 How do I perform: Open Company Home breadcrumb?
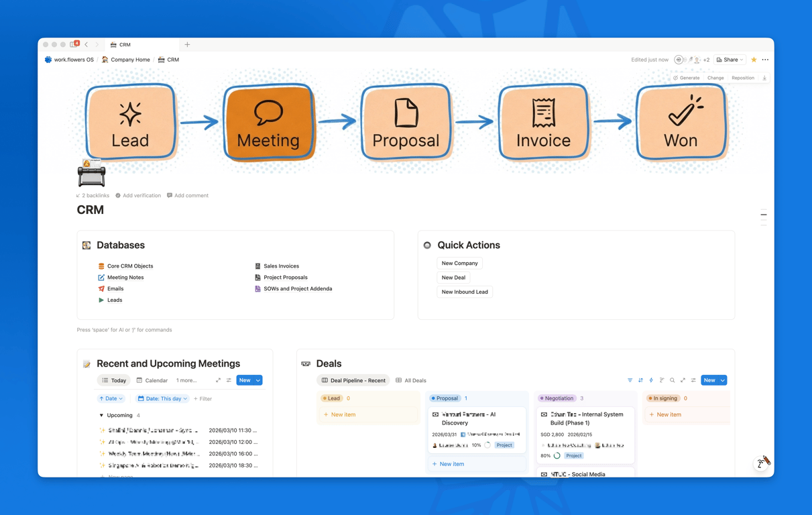[x=125, y=60]
